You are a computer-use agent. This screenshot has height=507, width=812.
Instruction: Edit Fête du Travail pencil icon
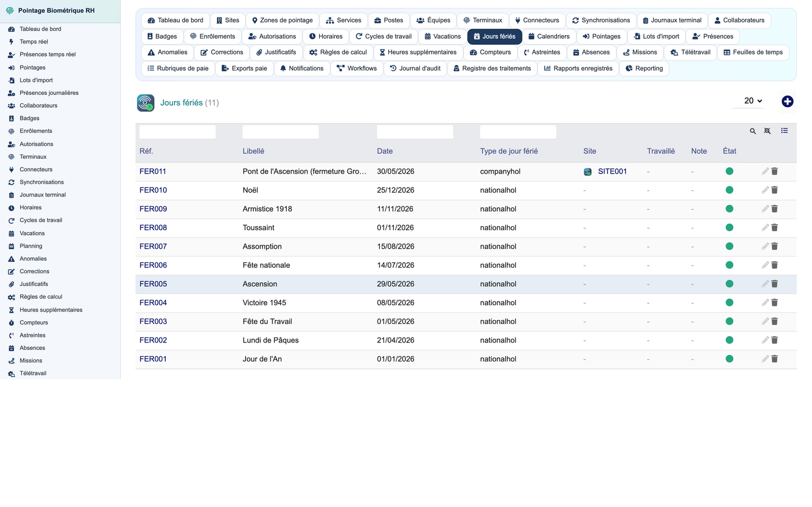765,321
